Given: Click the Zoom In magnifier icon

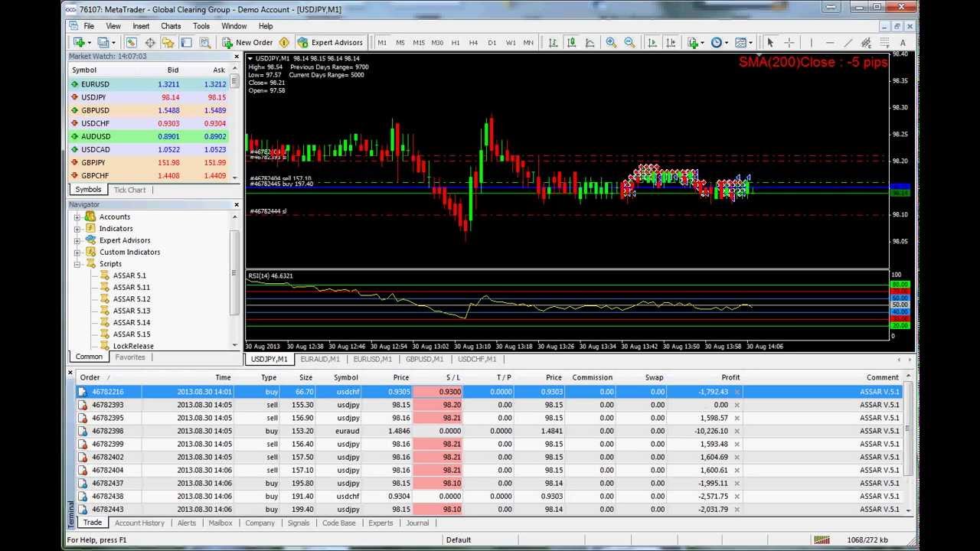Looking at the screenshot, I should tap(611, 43).
